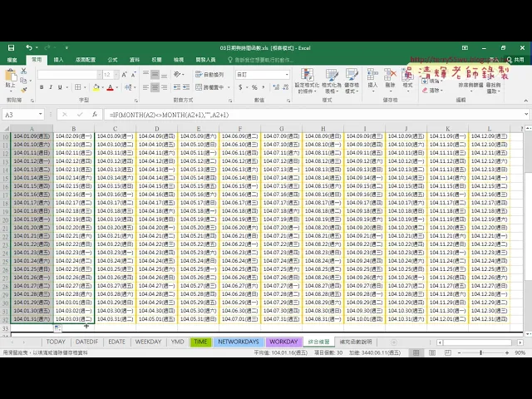Click the cell Borders icon
This screenshot has width=532, height=399.
77,87
